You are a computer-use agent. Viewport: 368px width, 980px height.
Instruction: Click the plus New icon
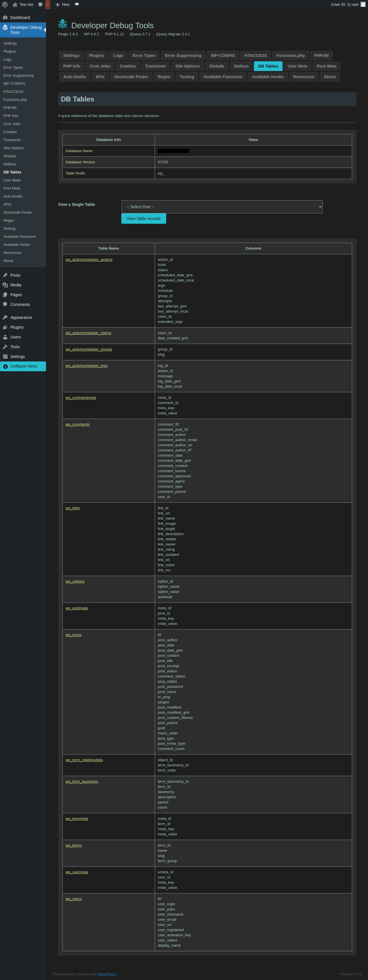pyautogui.click(x=57, y=5)
